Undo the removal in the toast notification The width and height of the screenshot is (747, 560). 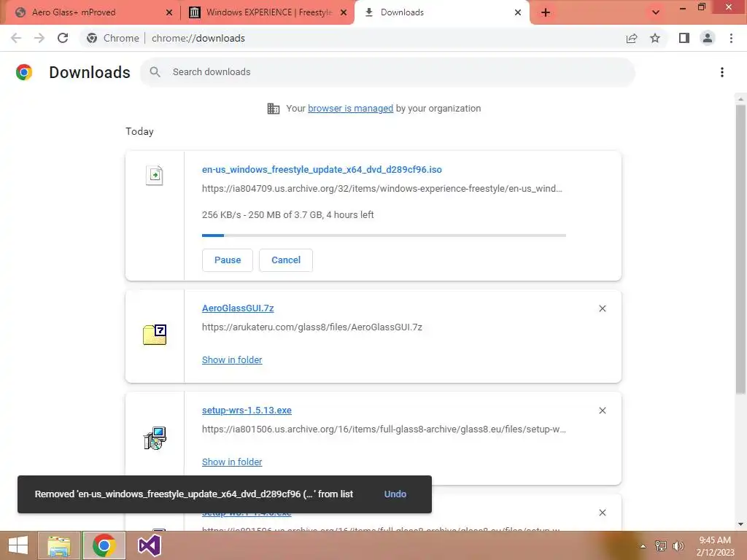(x=395, y=494)
